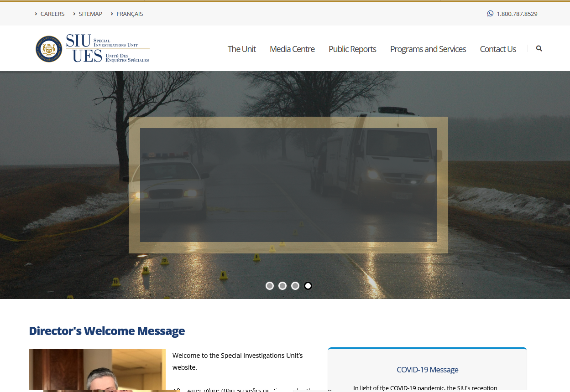Open the search magnifier icon
This screenshot has width=570, height=392.
(539, 48)
